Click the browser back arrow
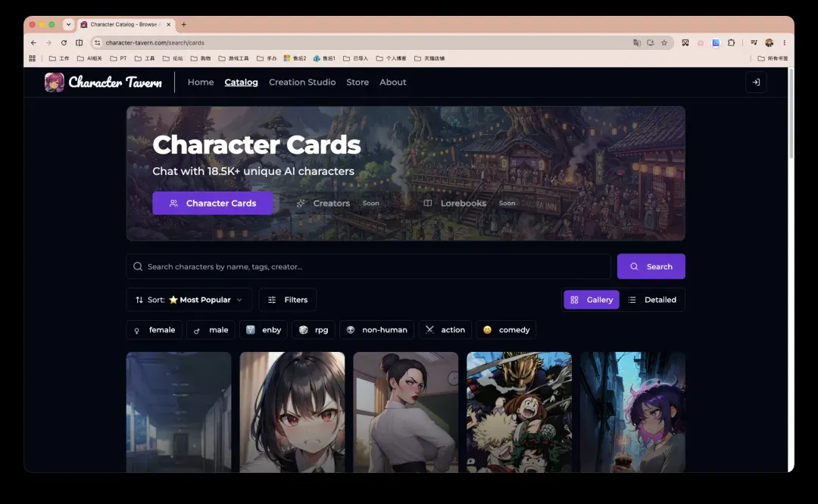Viewport: 818px width, 504px height. coord(33,42)
